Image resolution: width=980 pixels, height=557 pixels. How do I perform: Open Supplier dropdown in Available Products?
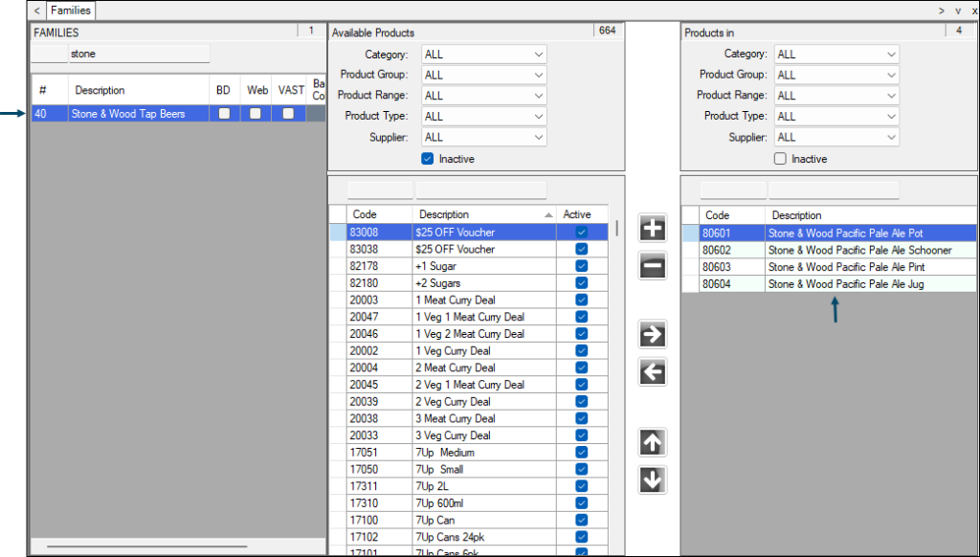click(x=484, y=137)
